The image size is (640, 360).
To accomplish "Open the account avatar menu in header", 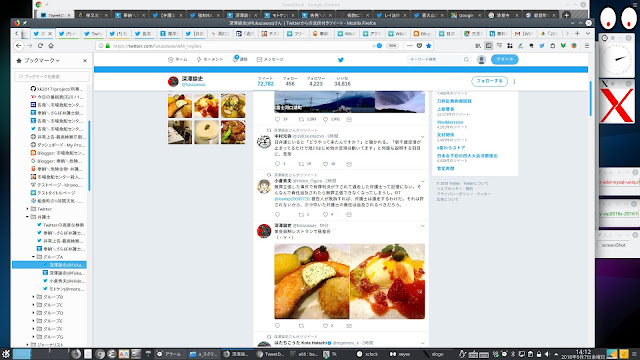I will point(481,60).
